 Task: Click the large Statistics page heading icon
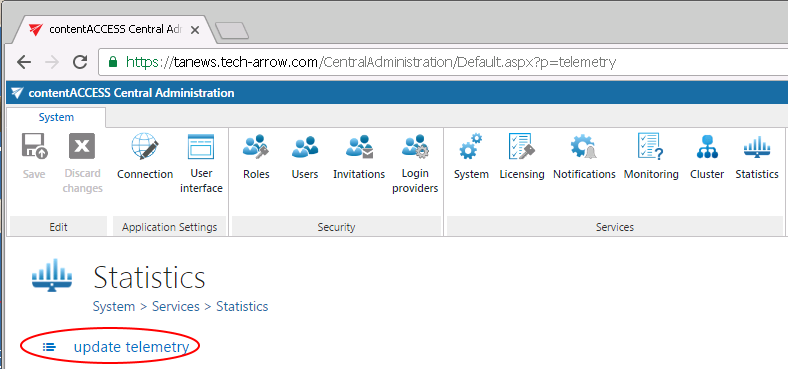tap(52, 275)
